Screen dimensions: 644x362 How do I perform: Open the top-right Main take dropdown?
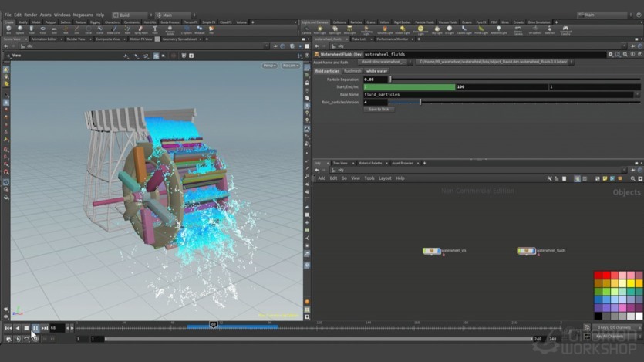(605, 15)
